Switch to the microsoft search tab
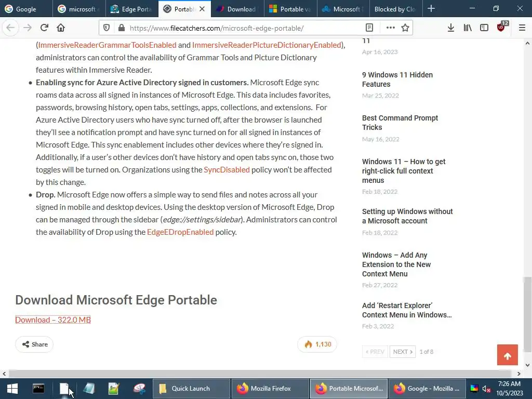 tap(79, 9)
